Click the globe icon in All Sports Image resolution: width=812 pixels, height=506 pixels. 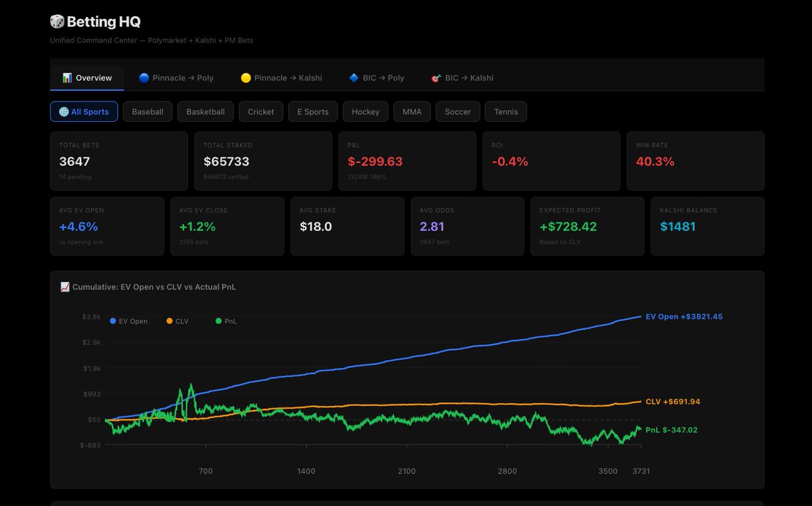pyautogui.click(x=64, y=112)
